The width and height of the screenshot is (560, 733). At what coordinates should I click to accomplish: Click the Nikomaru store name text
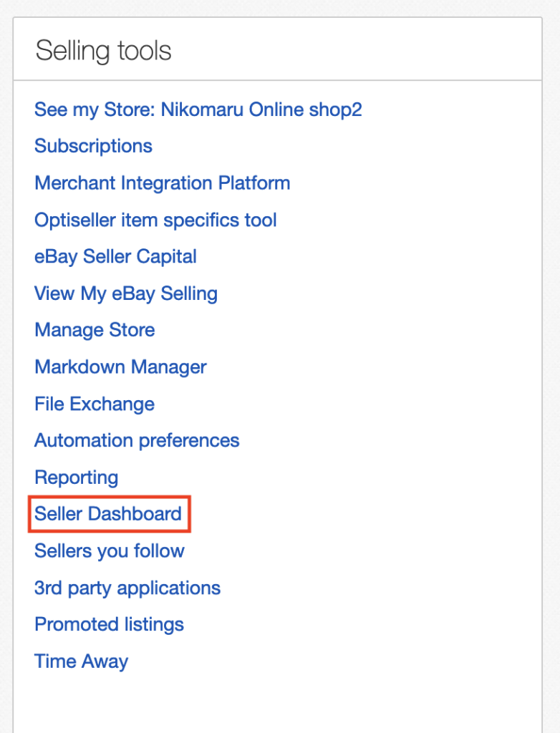pyautogui.click(x=261, y=110)
